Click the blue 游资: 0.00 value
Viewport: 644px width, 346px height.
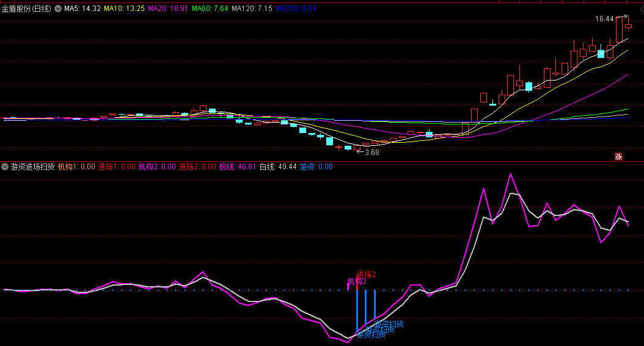coord(316,166)
